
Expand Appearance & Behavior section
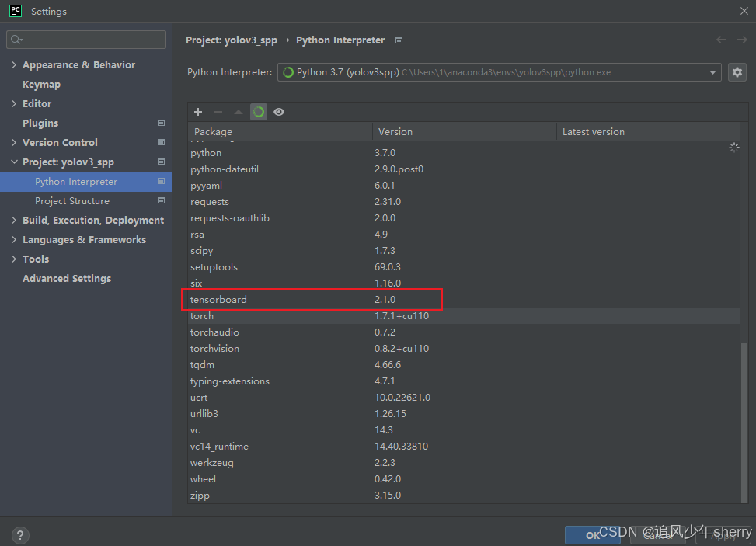(14, 64)
